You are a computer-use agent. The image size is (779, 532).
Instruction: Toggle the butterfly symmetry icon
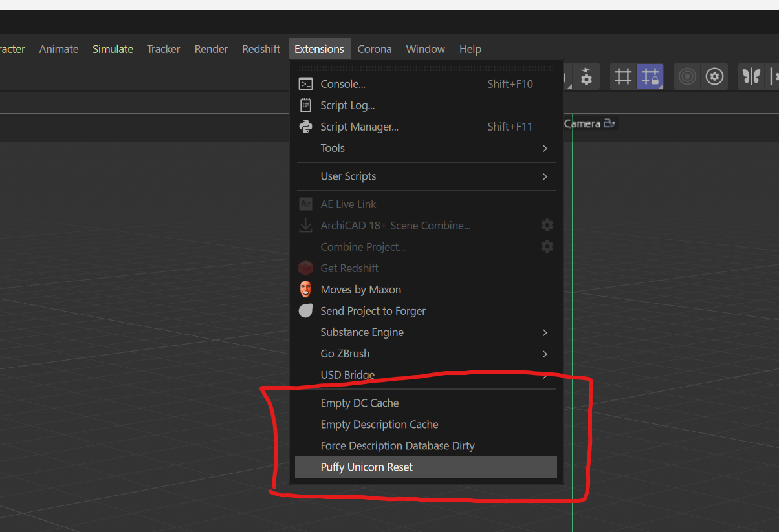[751, 77]
